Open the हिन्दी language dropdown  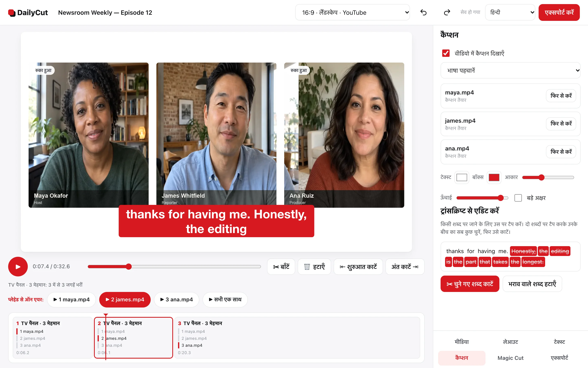coord(510,12)
